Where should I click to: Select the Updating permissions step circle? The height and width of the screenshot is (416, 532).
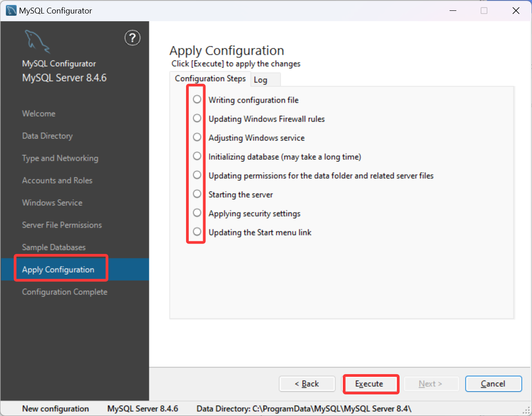[197, 175]
